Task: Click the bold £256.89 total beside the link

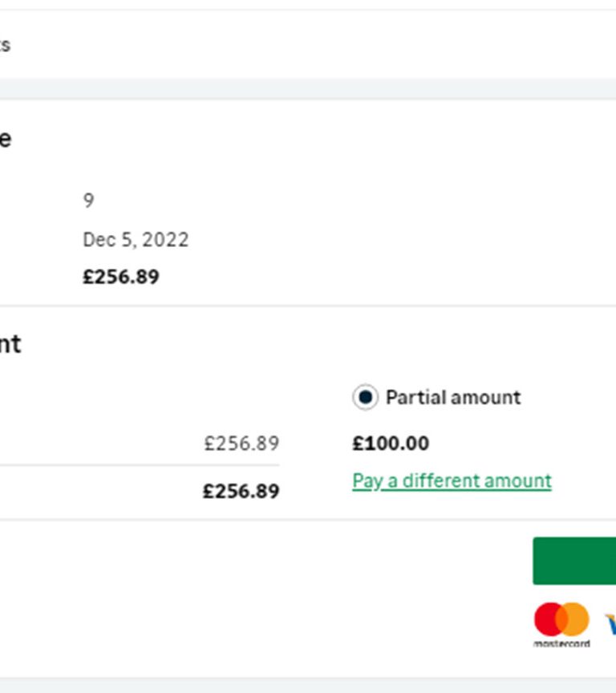Action: [241, 491]
